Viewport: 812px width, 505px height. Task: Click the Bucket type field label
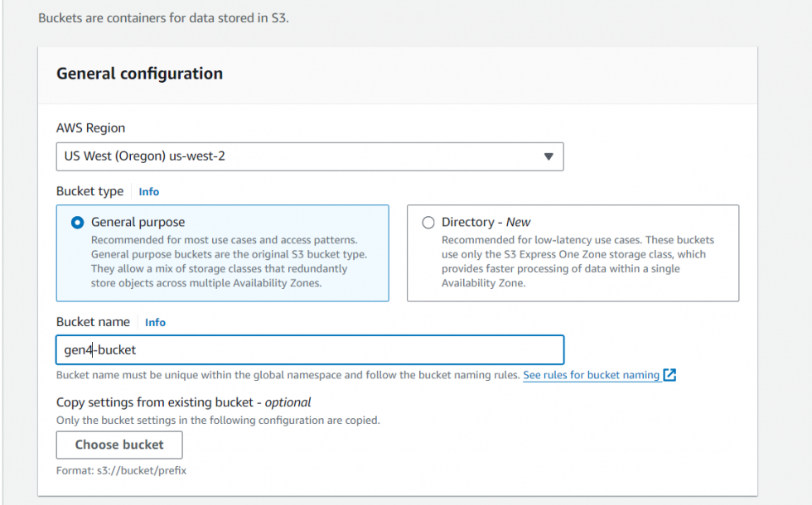(x=89, y=191)
